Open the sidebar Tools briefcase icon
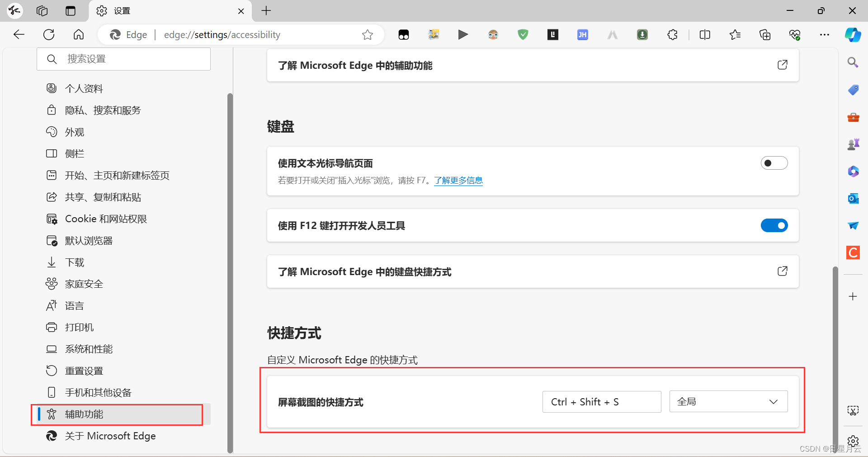 (853, 117)
